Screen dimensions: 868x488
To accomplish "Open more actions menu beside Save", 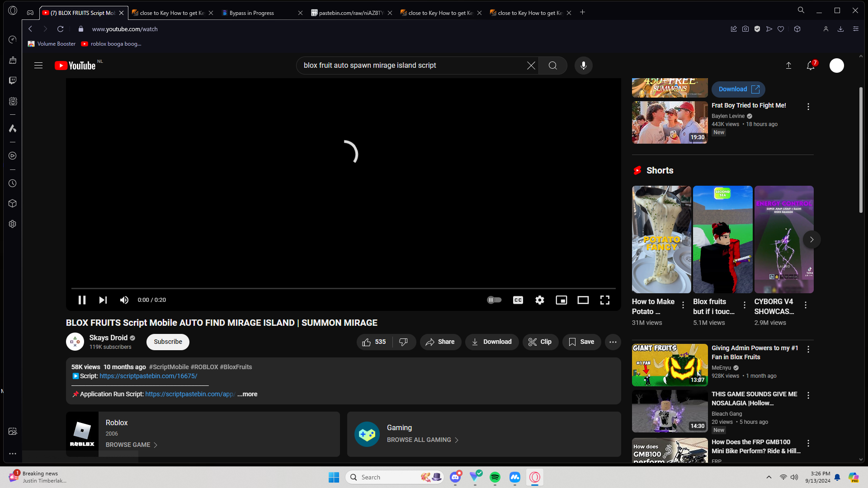I will (x=613, y=342).
